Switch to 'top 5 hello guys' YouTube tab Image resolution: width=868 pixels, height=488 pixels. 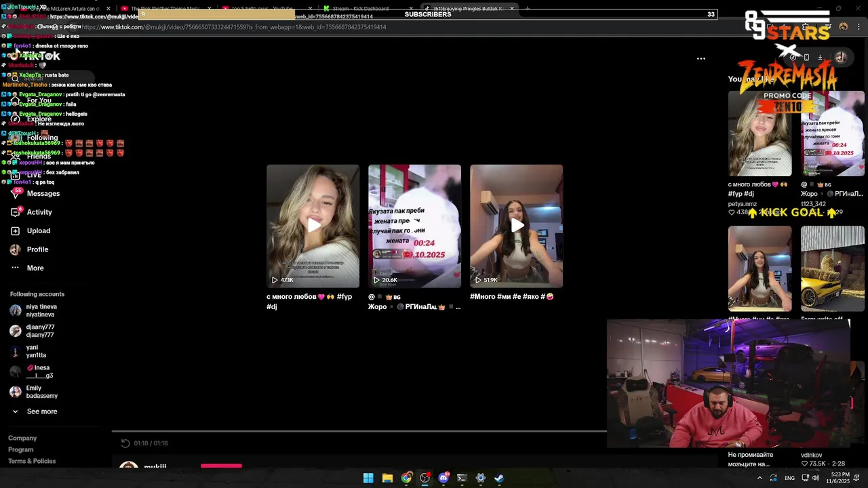pos(268,9)
